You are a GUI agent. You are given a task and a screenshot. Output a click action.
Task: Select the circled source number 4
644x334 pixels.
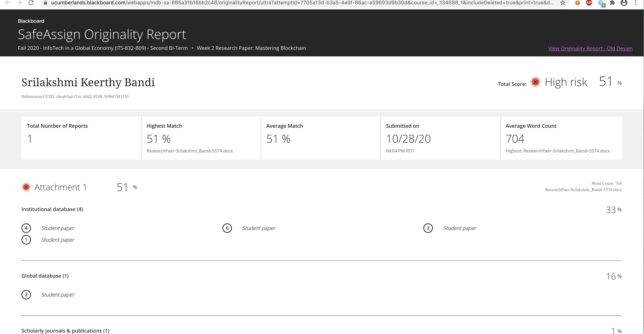tap(26, 228)
